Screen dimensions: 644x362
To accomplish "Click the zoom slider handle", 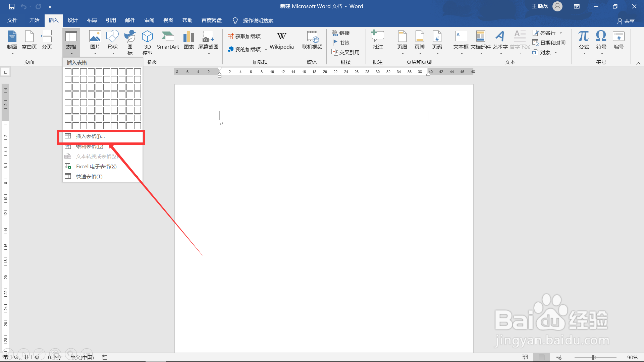I will 593,357.
